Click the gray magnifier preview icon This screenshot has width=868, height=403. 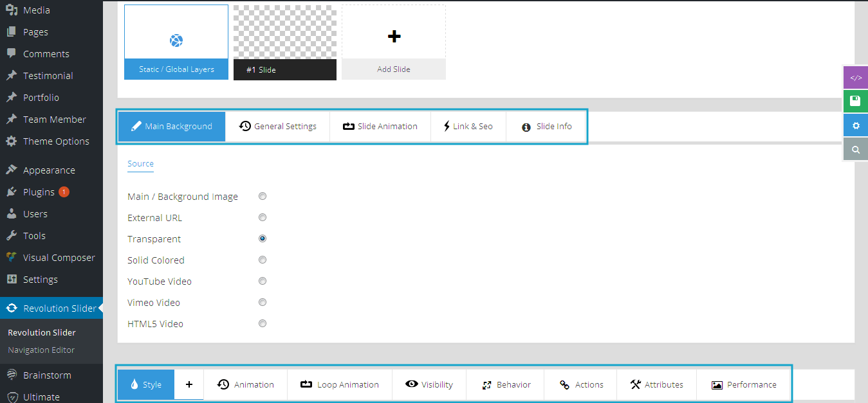pyautogui.click(x=855, y=149)
